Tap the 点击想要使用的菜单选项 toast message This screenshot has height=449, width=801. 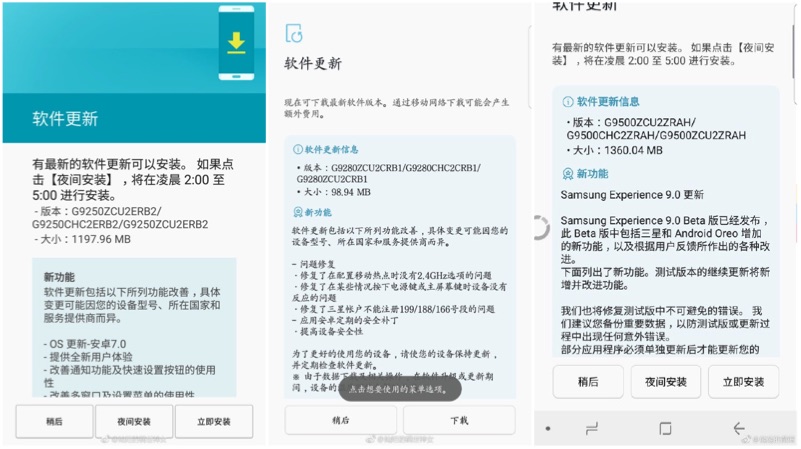click(400, 388)
